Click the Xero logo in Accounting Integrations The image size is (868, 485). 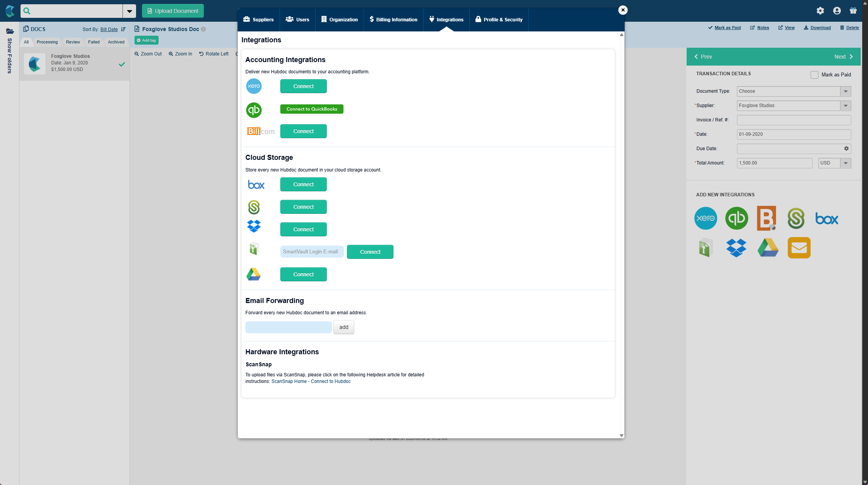click(x=254, y=86)
